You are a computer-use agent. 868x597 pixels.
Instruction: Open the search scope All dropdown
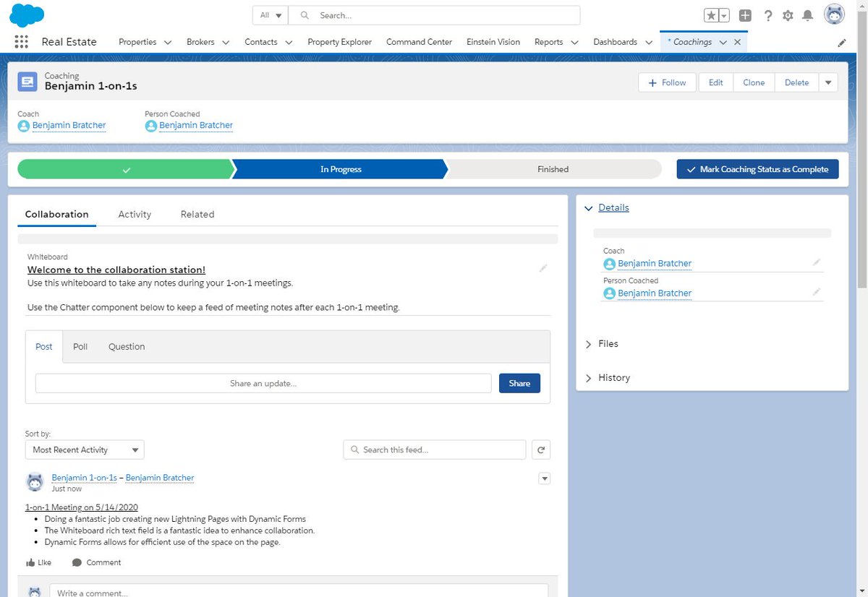pyautogui.click(x=271, y=15)
